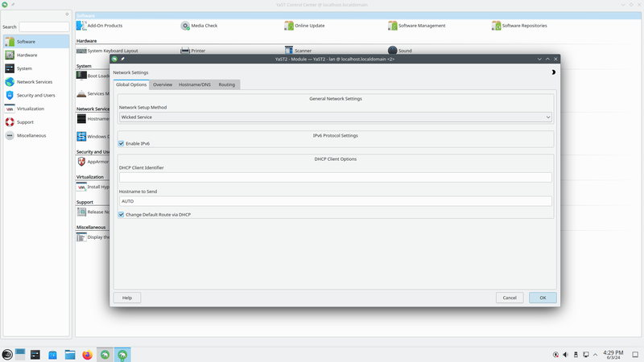
Task: Switch to the Overview tab
Action: 163,84
